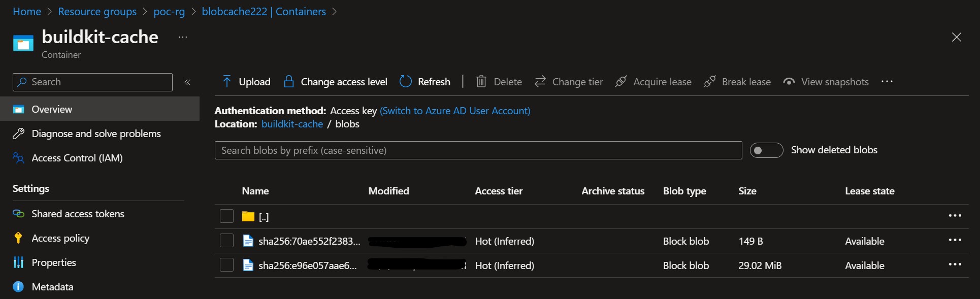980x299 pixels.
Task: Click the Access Control (IAM) people icon
Action: pos(19,158)
